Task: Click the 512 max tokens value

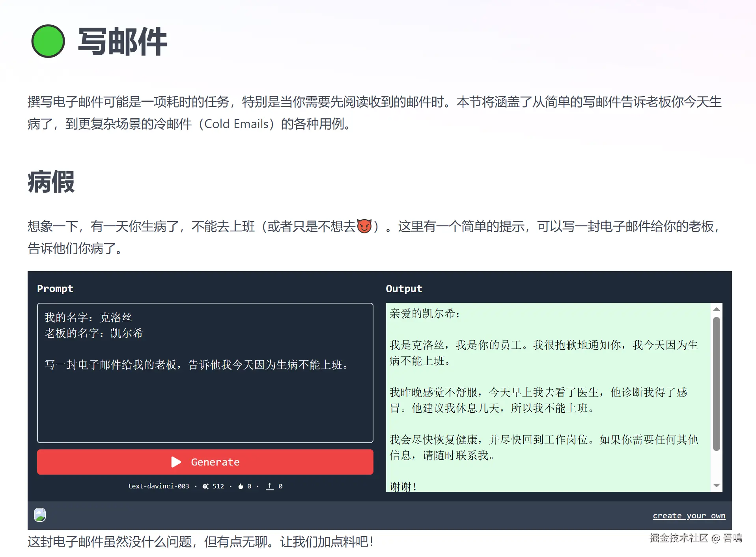Action: pos(218,486)
